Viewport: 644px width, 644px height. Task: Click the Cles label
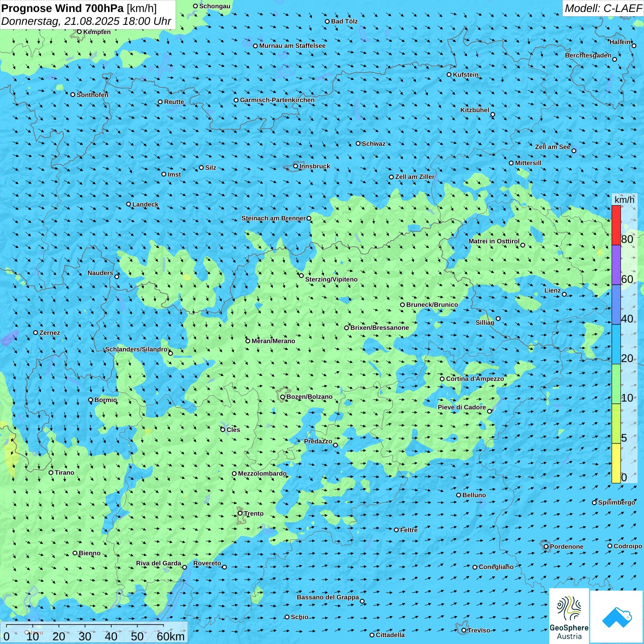tap(233, 430)
